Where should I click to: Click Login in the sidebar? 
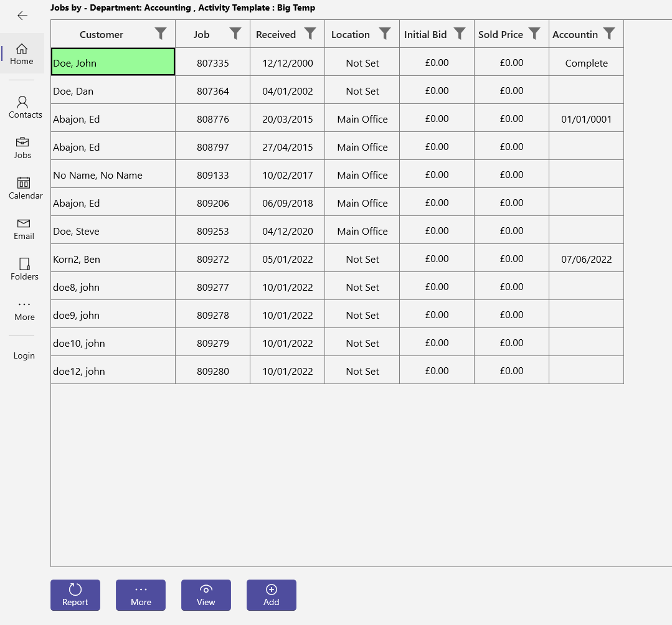point(24,355)
